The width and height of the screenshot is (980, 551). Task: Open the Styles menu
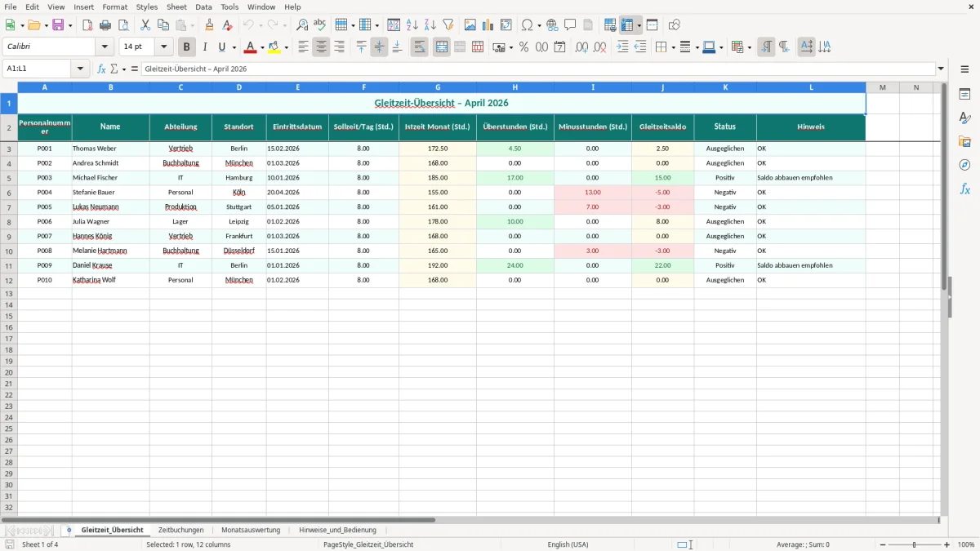pyautogui.click(x=147, y=7)
